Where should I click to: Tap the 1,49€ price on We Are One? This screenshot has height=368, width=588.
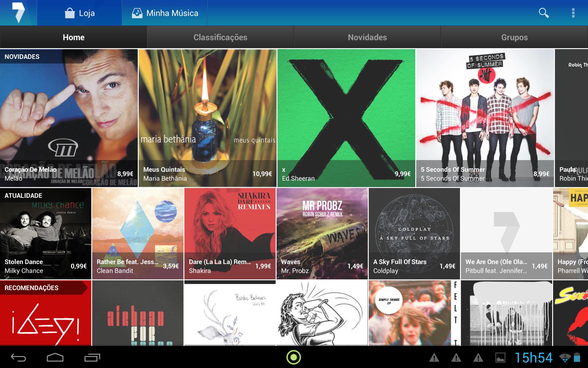(540, 266)
